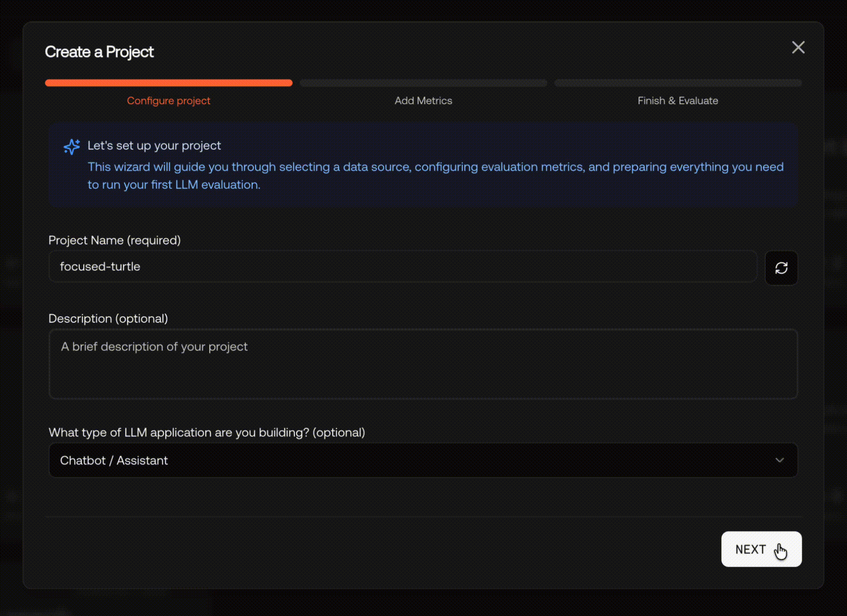Viewport: 847px width, 616px height.
Task: Click the Add Metrics progress bar segment
Action: (x=423, y=83)
